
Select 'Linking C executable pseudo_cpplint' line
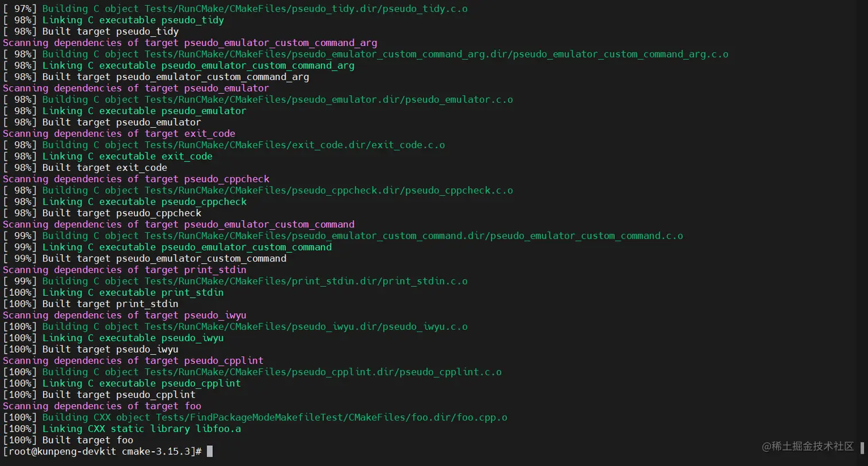coord(122,383)
